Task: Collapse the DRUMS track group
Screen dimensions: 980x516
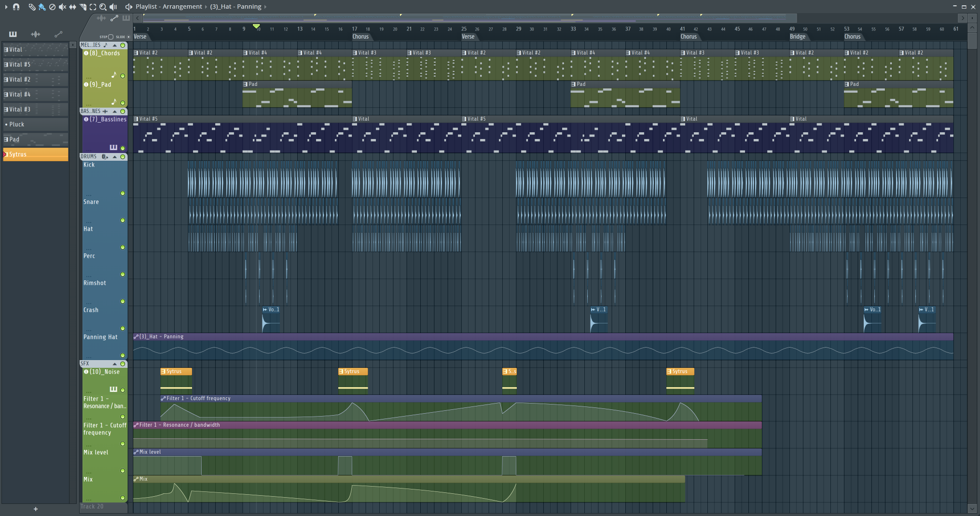Action: [x=115, y=156]
